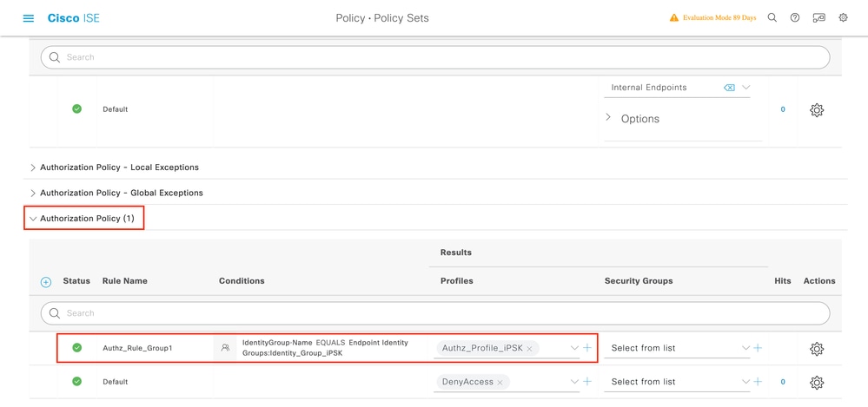Click the search magnifier icon in header
The width and height of the screenshot is (868, 407).
coord(772,18)
